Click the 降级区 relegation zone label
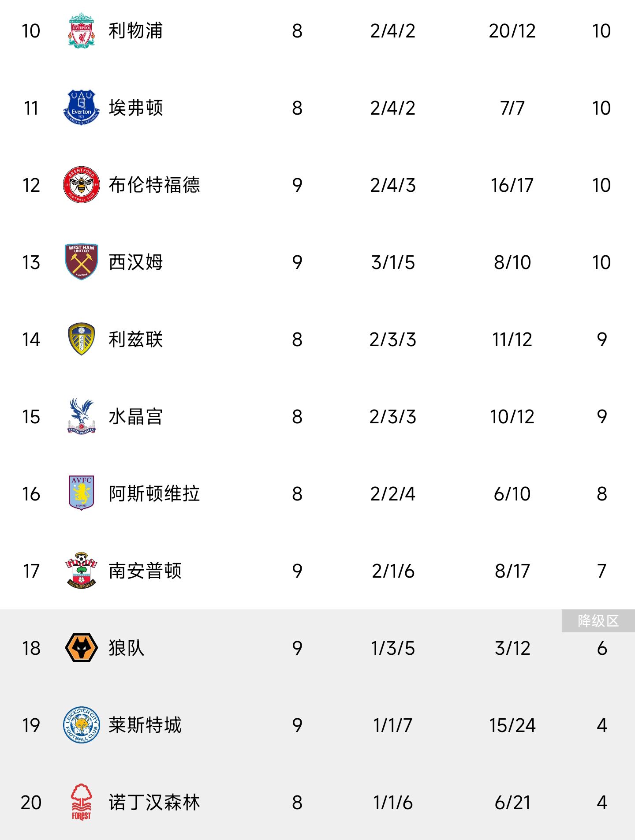 pos(598,621)
